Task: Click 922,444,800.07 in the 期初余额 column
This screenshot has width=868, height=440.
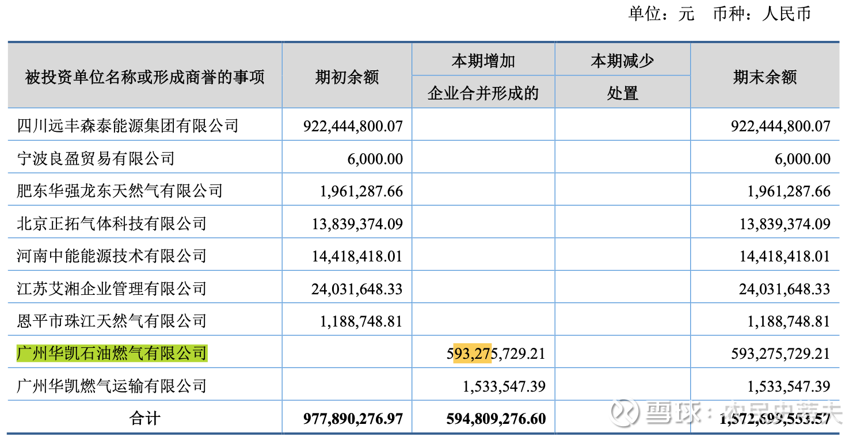Action: [x=353, y=126]
